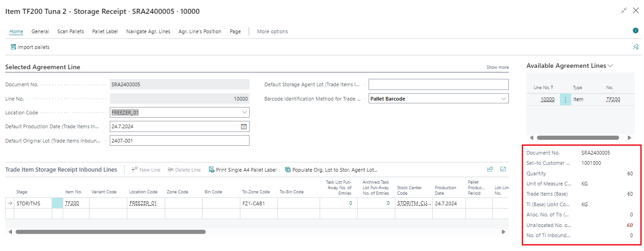The image size is (644, 251).
Task: Click Populate Org. Lot to Stor. Agent Lot
Action: tap(331, 170)
